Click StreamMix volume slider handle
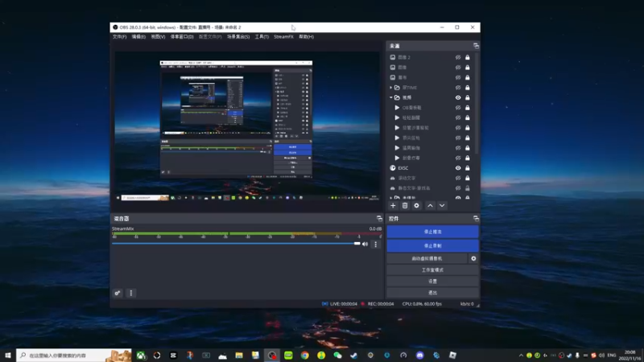644x362 pixels. tap(357, 244)
